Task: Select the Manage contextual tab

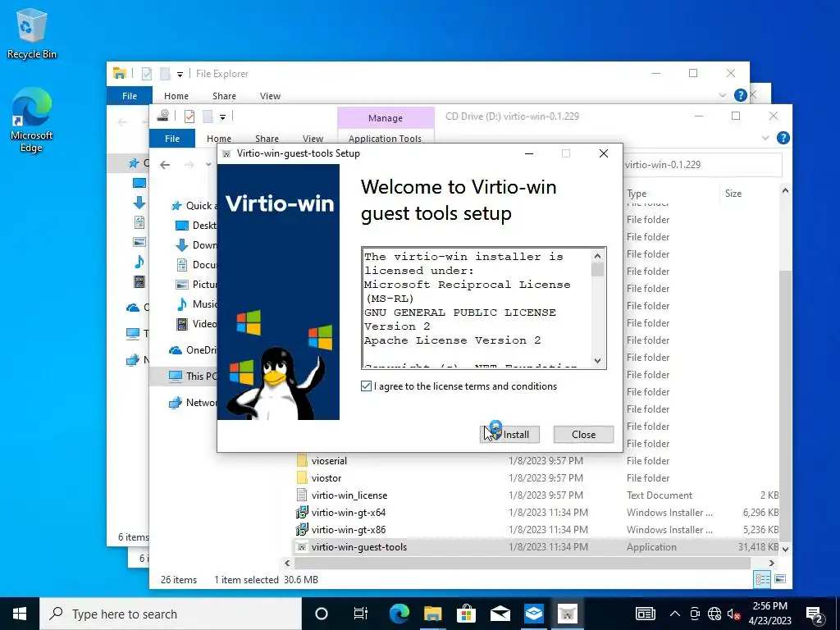Action: [386, 118]
